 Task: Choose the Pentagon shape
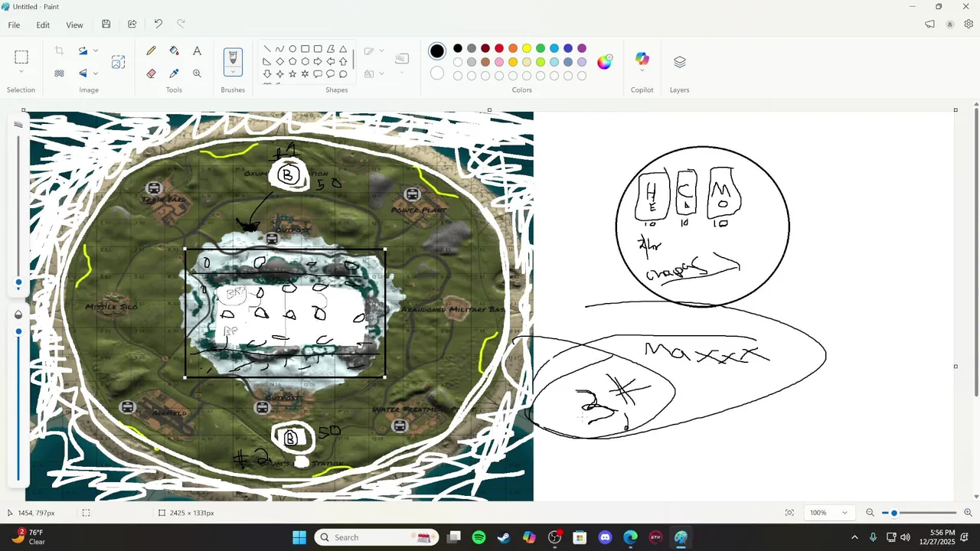[292, 61]
